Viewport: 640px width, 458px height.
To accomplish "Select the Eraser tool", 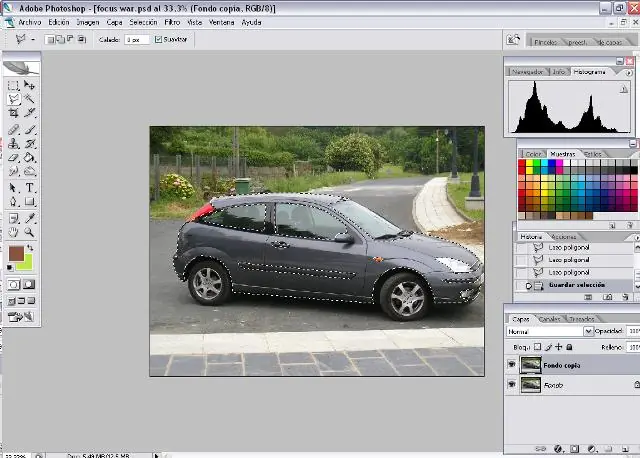I will coord(13,158).
